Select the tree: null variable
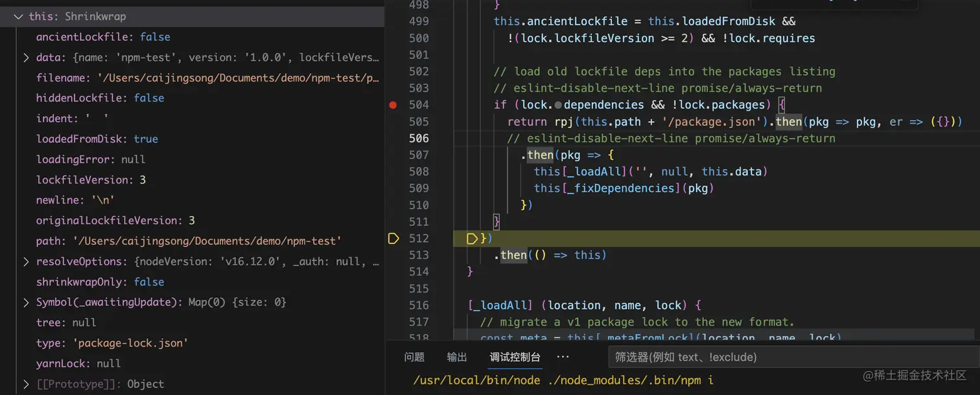980x395 pixels. point(192,322)
